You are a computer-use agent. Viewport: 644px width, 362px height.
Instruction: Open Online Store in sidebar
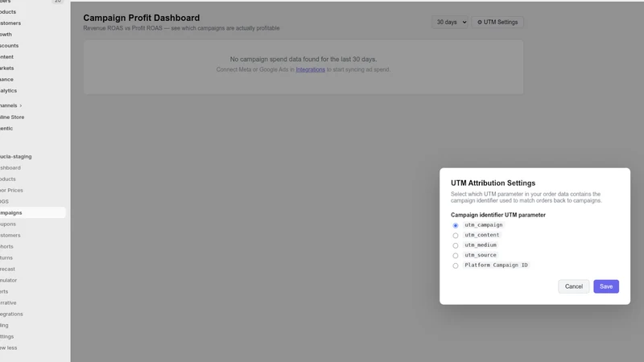[11, 117]
